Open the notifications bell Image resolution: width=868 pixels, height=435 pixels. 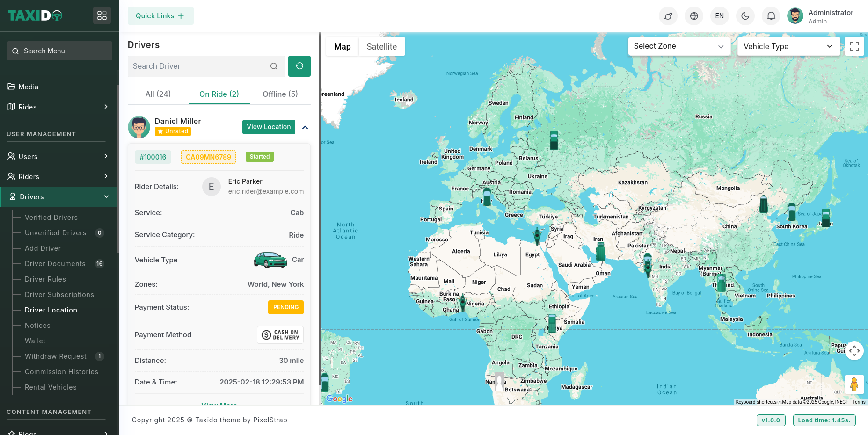(x=771, y=16)
